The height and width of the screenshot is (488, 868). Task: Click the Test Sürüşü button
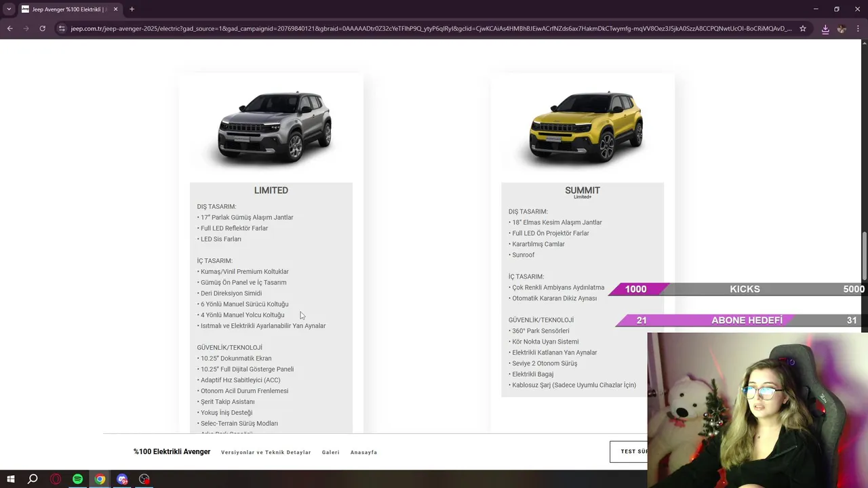tap(629, 451)
